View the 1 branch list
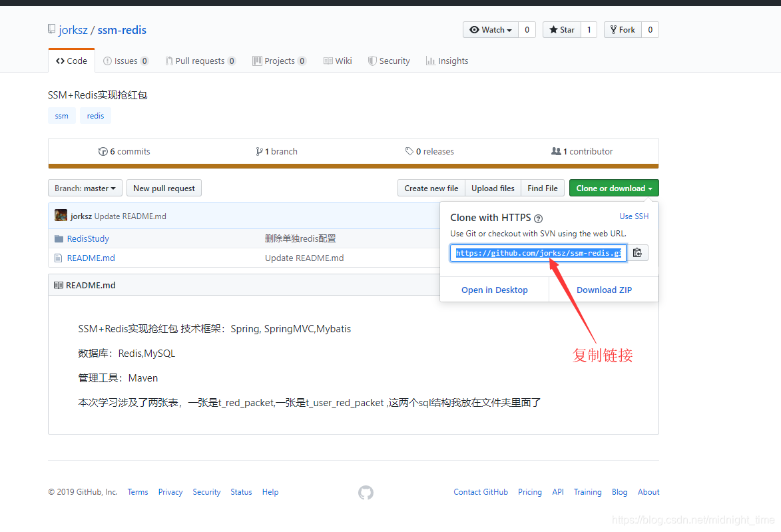 (276, 151)
